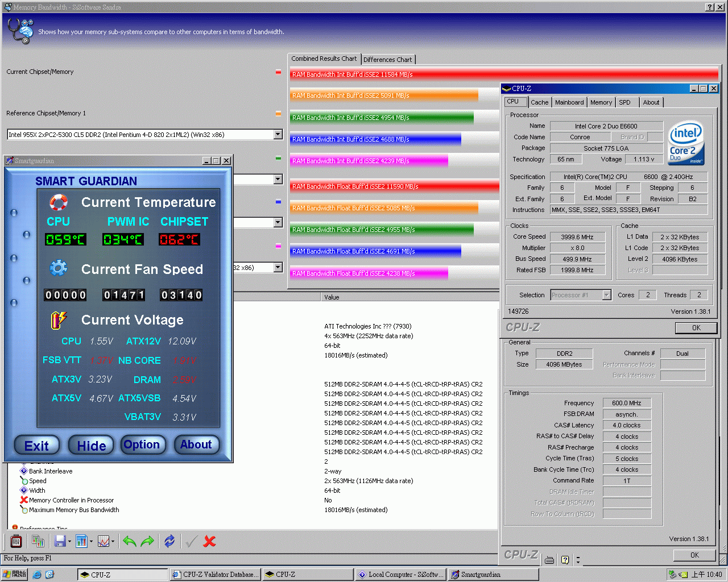Switch to Smartguardian taskbar window
The image size is (728, 582).
click(493, 575)
